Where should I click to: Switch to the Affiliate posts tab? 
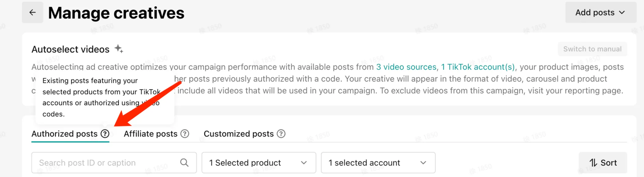(151, 134)
